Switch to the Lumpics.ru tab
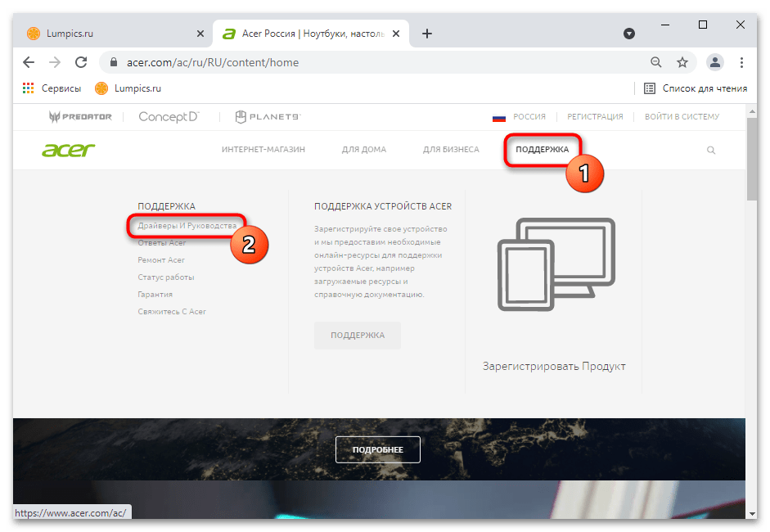Image resolution: width=770 pixels, height=532 pixels. 113,34
